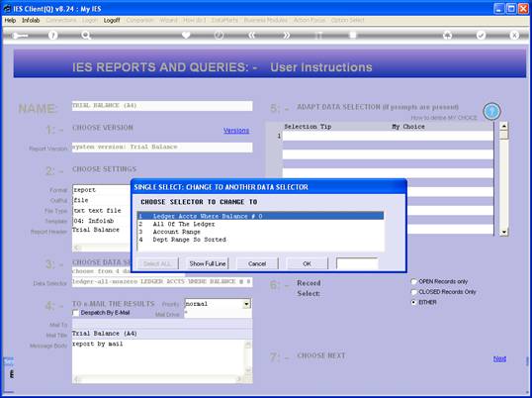The height and width of the screenshot is (398, 532).
Task: Click the OK button in dialog
Action: pyautogui.click(x=308, y=264)
